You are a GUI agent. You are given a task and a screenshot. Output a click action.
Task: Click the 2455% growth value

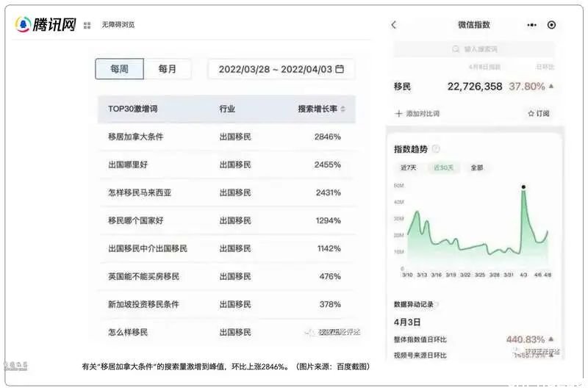(327, 165)
